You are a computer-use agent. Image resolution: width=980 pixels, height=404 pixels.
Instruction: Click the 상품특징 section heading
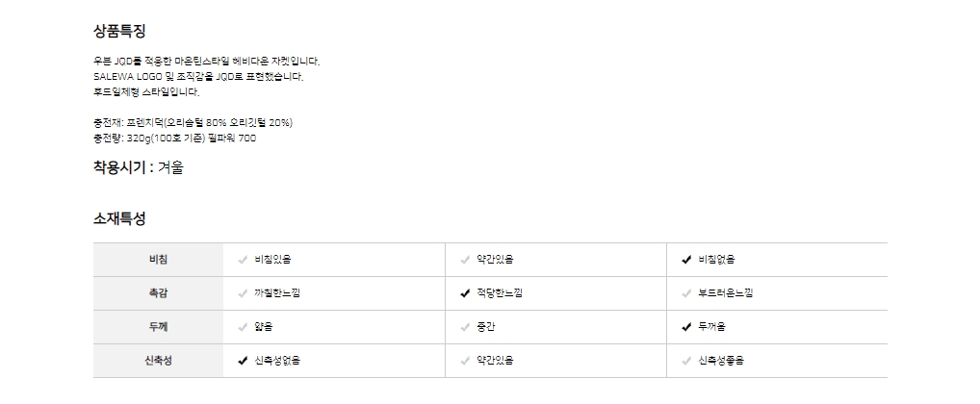[119, 32]
